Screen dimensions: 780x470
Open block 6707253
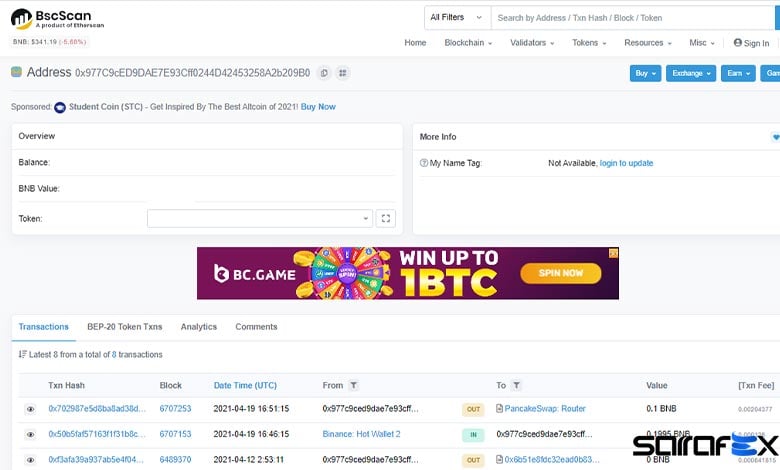[x=175, y=408]
